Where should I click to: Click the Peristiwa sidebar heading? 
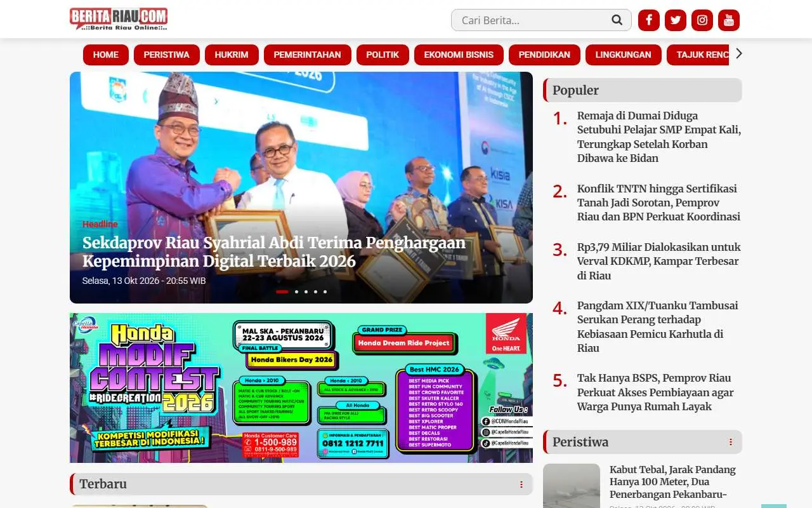click(580, 442)
